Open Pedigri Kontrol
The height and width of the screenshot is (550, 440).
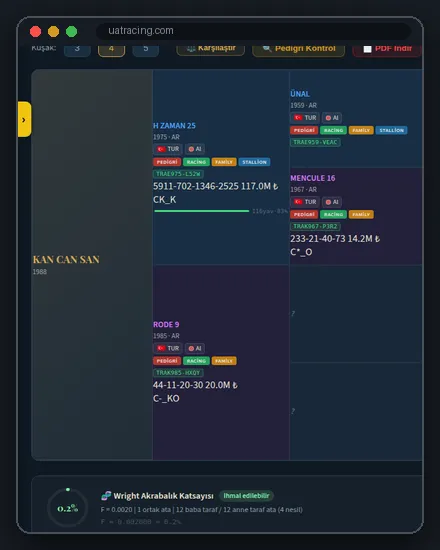[x=299, y=48]
